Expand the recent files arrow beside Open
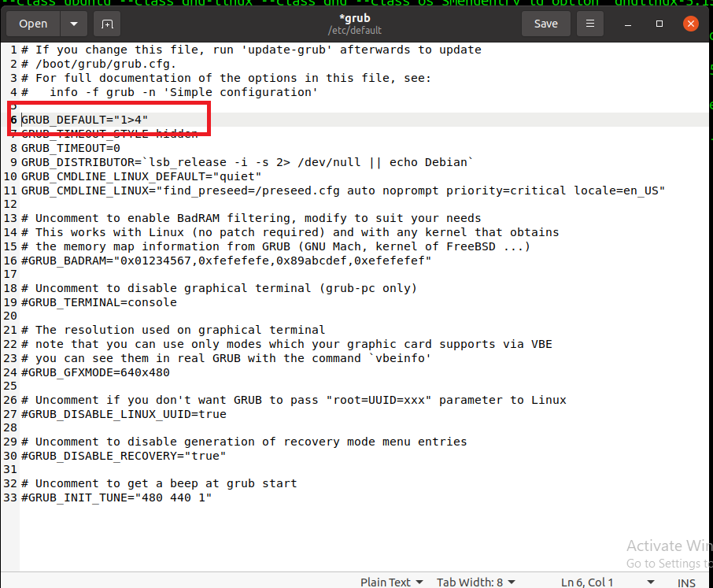Viewport: 713px width, 588px height. (x=74, y=24)
